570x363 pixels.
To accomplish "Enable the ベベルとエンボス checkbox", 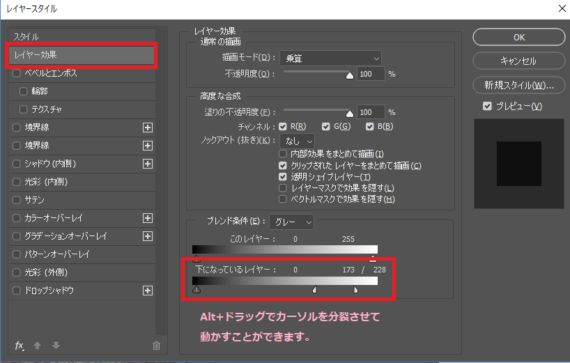I will point(16,73).
